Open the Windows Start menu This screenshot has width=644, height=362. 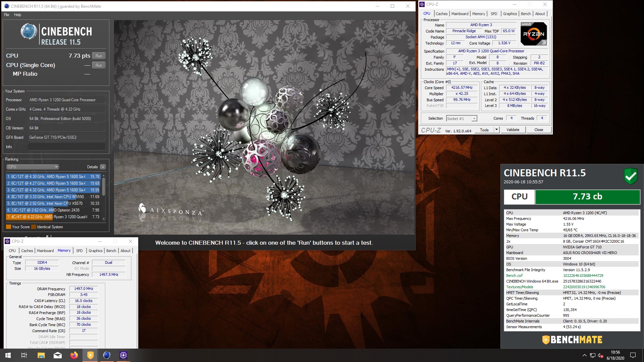pyautogui.click(x=8, y=355)
